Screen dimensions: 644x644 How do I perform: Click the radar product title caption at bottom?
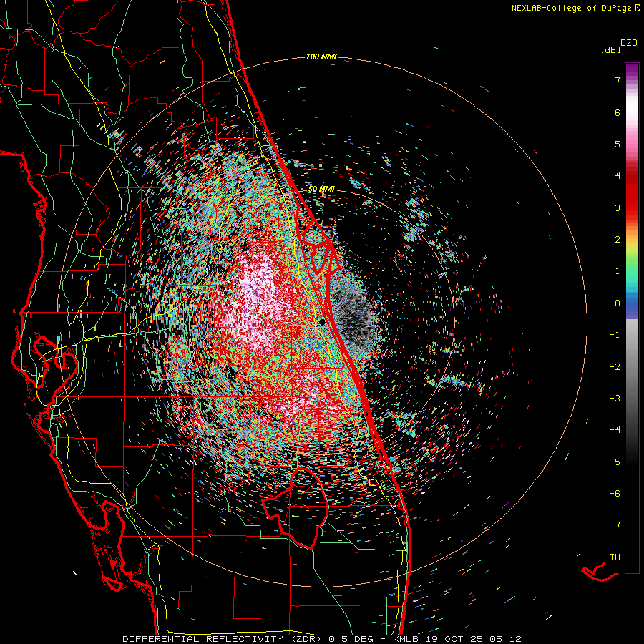[x=321, y=639]
